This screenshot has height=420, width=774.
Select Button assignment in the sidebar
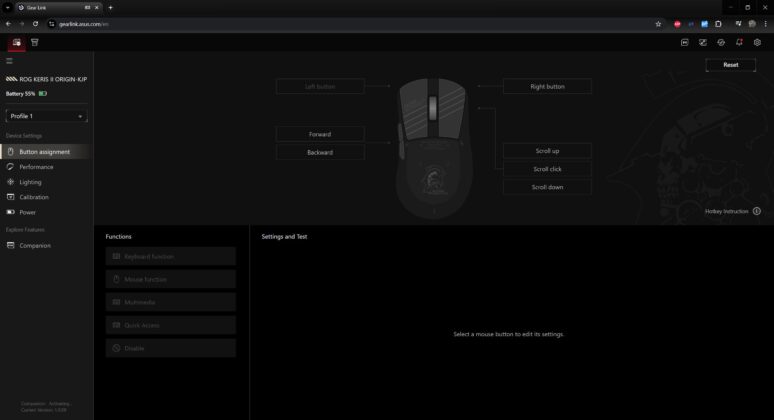pos(46,152)
